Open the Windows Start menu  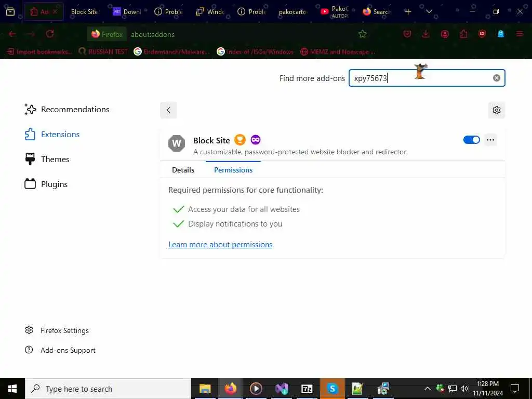click(12, 389)
